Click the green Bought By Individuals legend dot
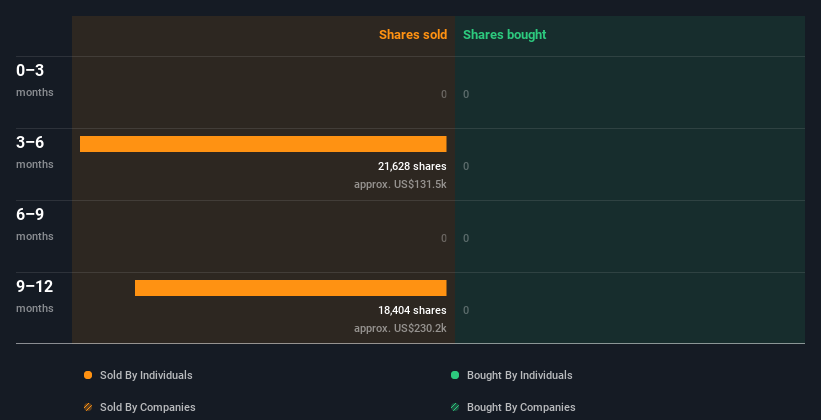The width and height of the screenshot is (821, 420). (x=455, y=375)
